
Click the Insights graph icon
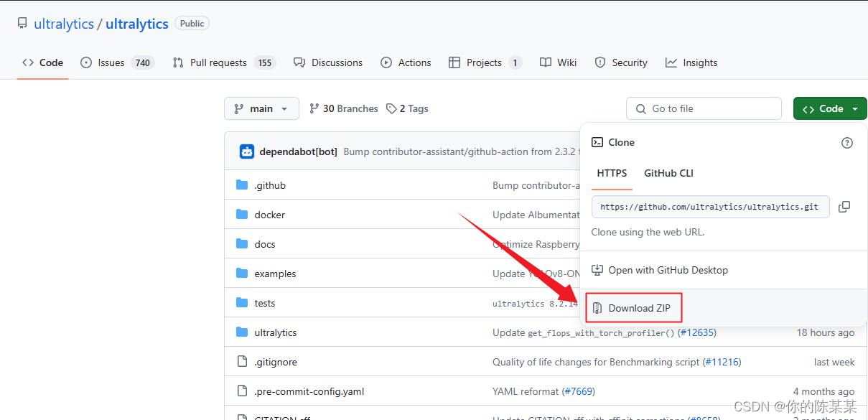(x=671, y=62)
